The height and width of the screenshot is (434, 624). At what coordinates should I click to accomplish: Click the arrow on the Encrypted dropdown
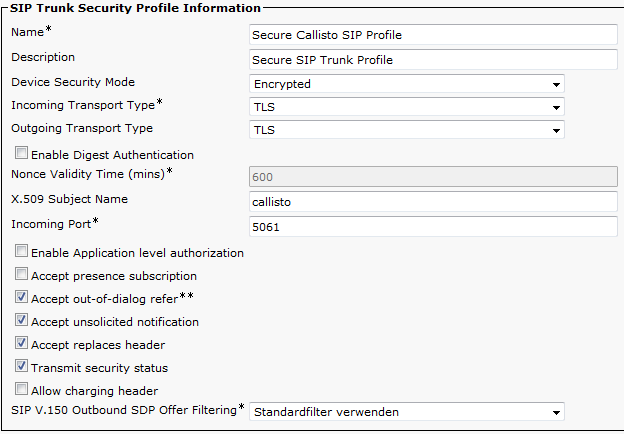click(x=556, y=84)
